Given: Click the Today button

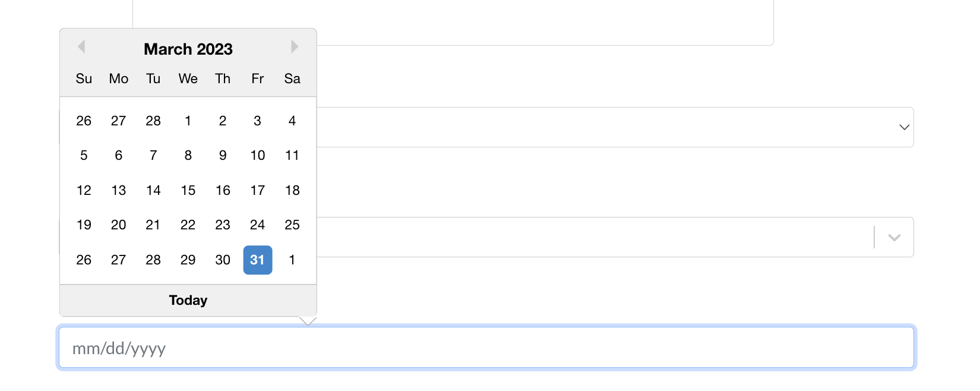Looking at the screenshot, I should coord(188,300).
